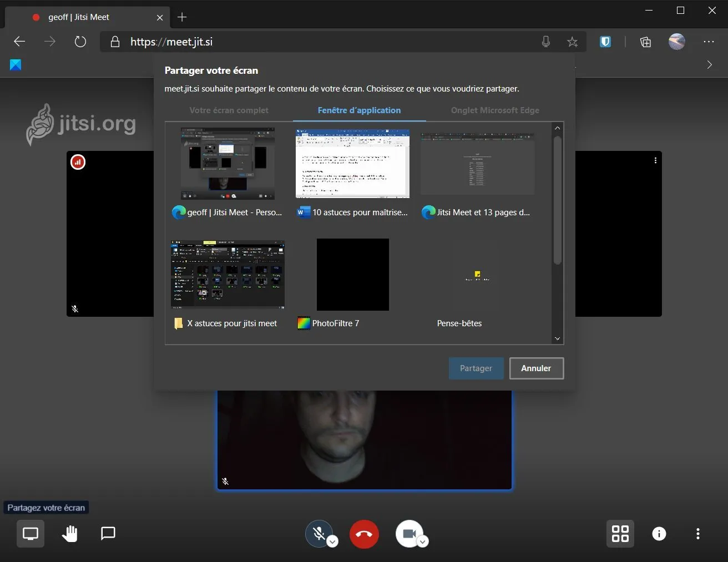
Task: Switch to Votre écran complet tab
Action: (x=229, y=110)
